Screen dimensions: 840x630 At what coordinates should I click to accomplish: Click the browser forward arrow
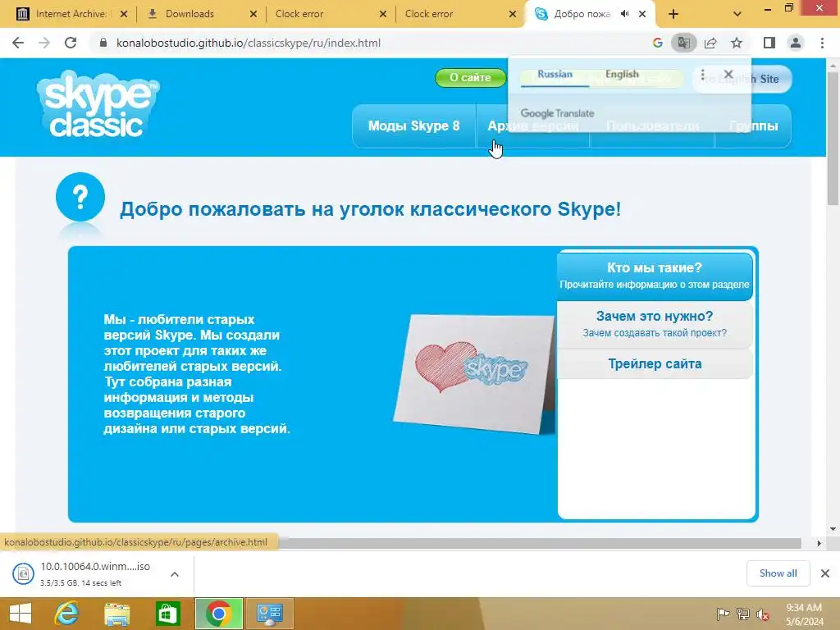(44, 43)
